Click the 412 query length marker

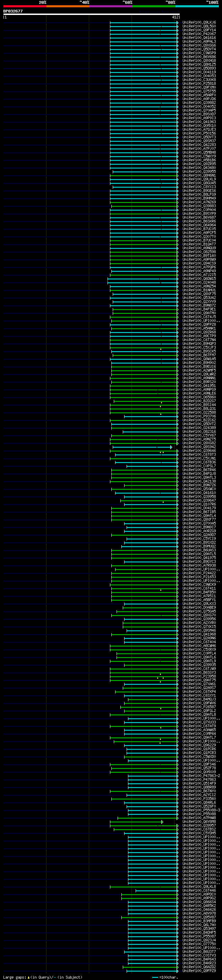point(175,17)
